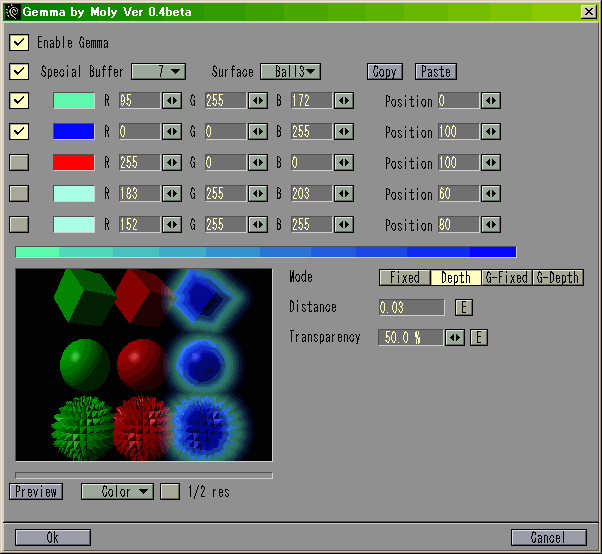Click the swatch in R 183 row
This screenshot has width=602, height=554.
(x=74, y=193)
